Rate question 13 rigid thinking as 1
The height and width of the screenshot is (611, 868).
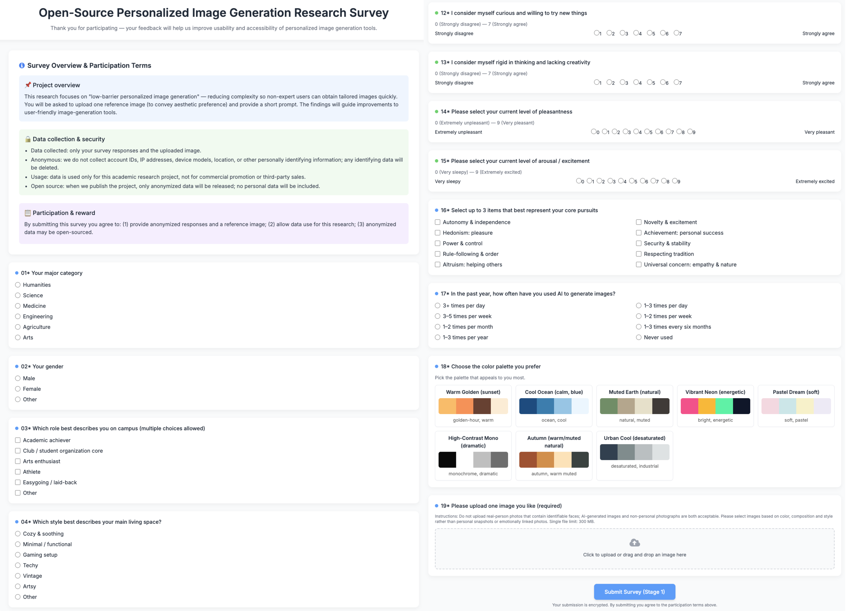[x=596, y=82]
